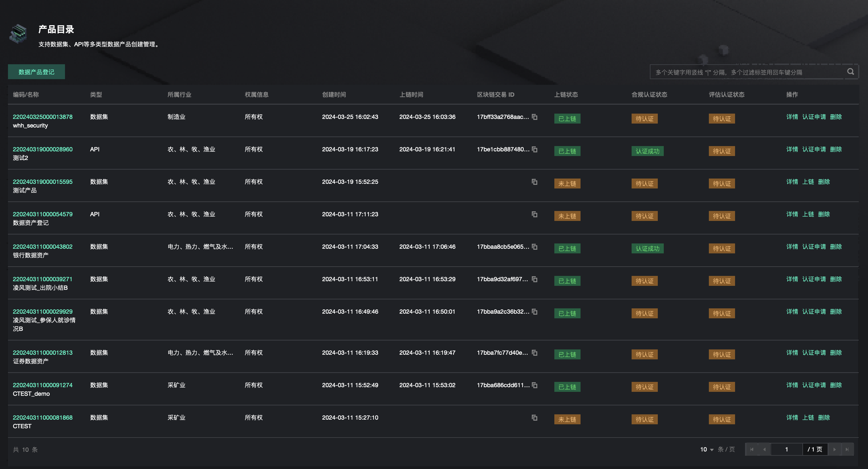
Task: Copy transaction ID for CTEST_demo row
Action: pos(534,385)
